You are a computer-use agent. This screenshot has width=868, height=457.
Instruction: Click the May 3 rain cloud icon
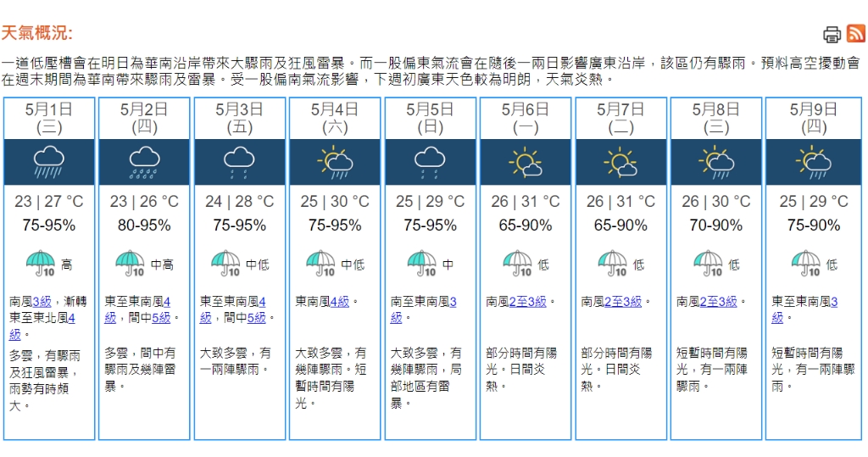[x=239, y=161]
